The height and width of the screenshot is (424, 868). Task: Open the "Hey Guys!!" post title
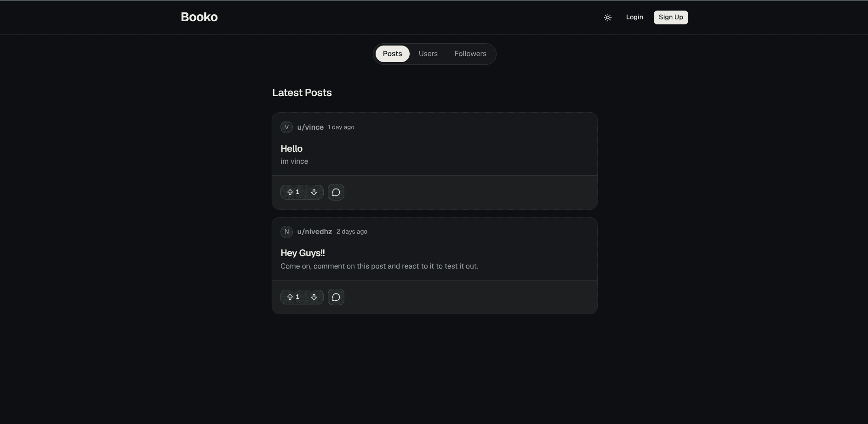(303, 253)
